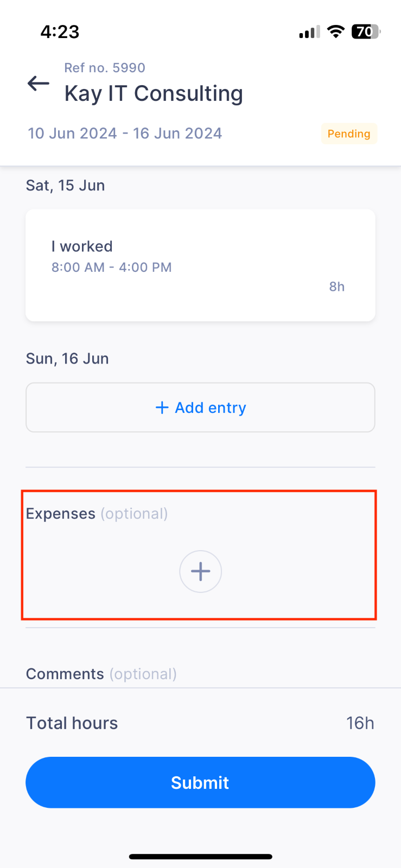The width and height of the screenshot is (401, 868).
Task: Tap the Ref no. 5990 label
Action: 105,68
